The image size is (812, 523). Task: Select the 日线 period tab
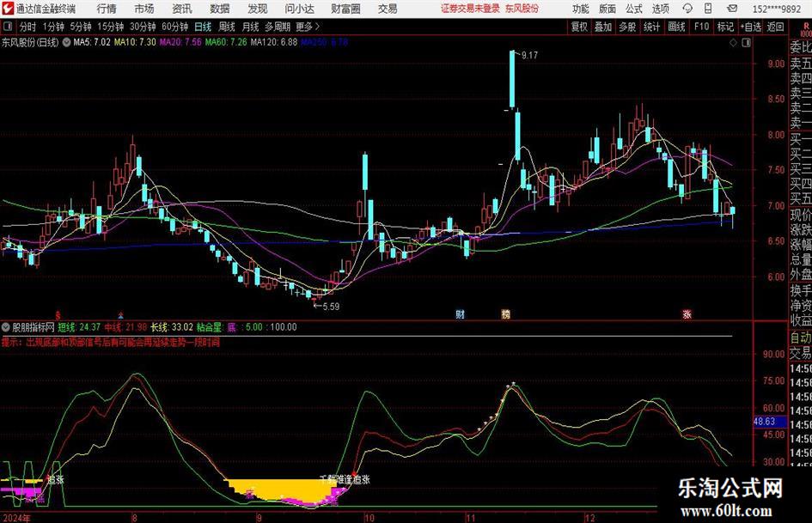coord(203,27)
